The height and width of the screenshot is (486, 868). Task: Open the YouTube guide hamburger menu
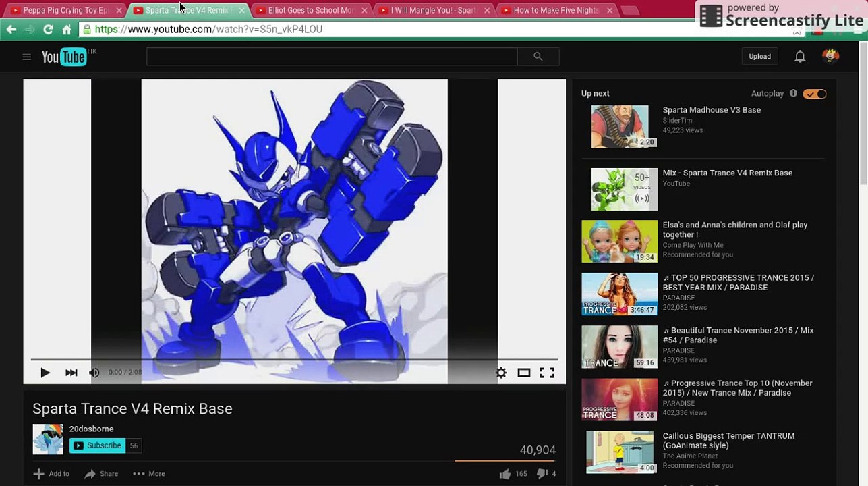point(27,57)
